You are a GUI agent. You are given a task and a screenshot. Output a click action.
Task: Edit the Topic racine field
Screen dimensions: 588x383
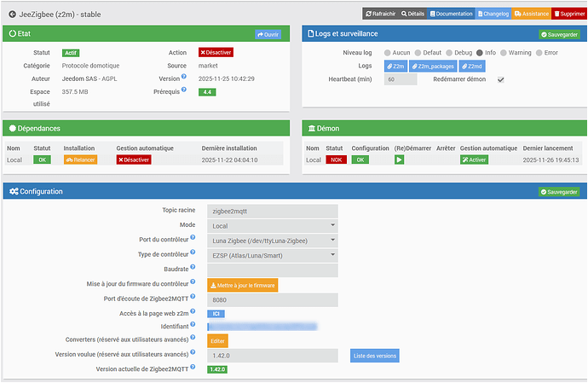click(x=273, y=211)
